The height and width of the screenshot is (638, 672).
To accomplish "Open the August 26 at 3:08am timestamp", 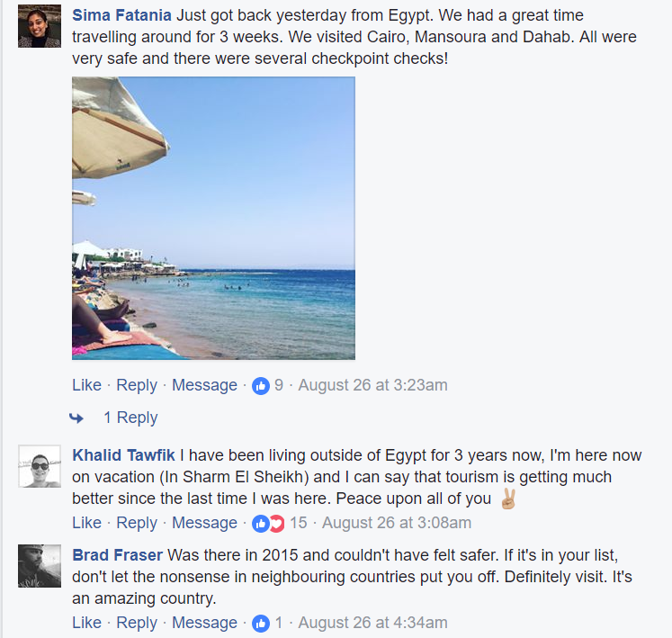I will 397,523.
